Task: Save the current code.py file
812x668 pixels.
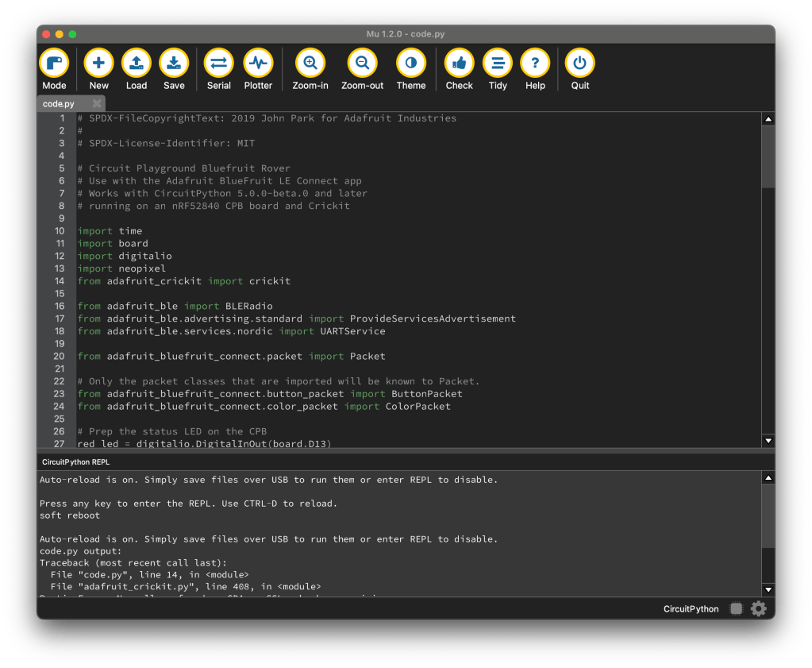Action: (x=174, y=64)
